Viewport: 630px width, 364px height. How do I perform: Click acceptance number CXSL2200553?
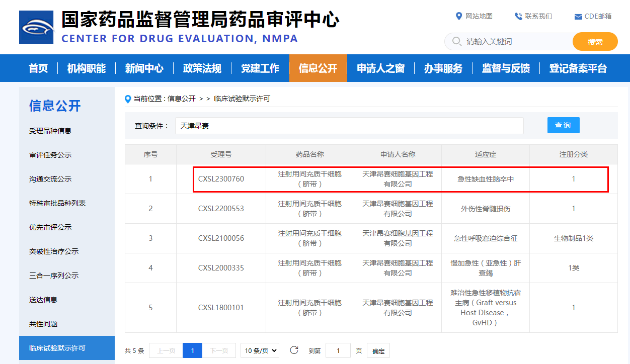[x=221, y=209]
